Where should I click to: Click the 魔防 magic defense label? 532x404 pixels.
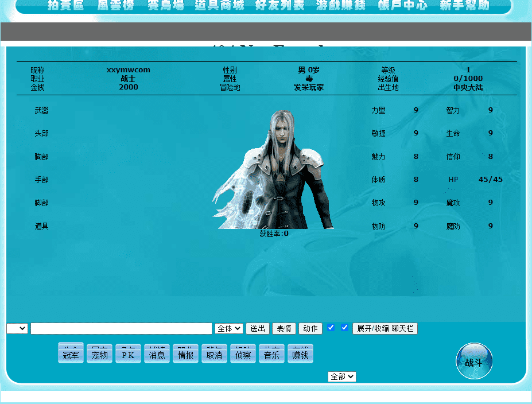(453, 226)
